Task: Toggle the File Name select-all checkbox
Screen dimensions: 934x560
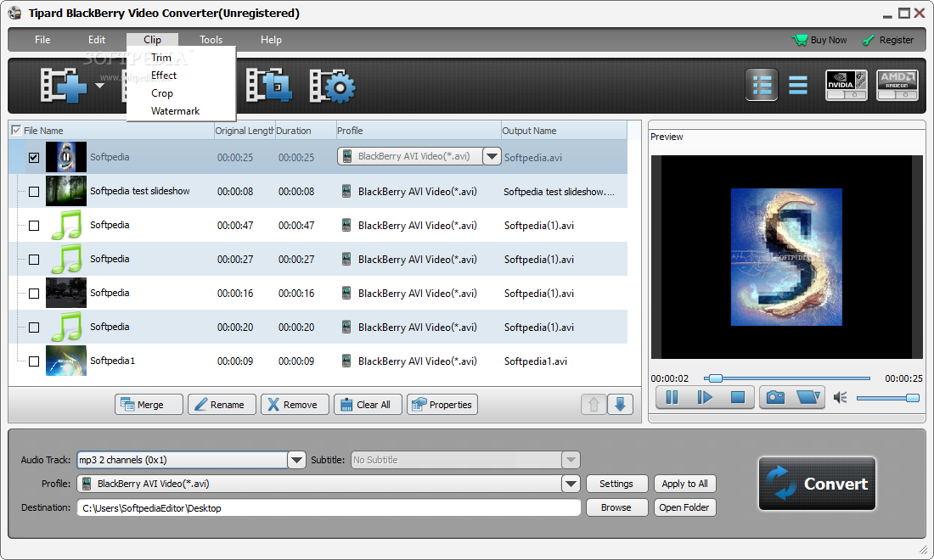Action: pos(16,130)
